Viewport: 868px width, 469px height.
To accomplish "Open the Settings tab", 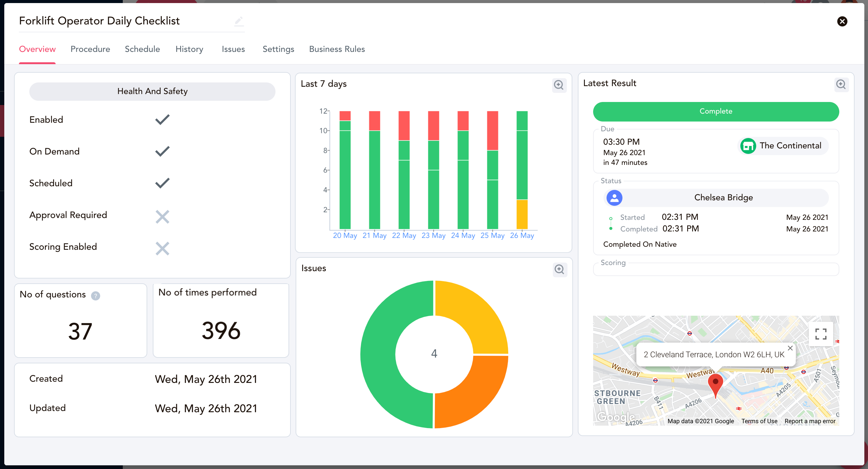I will [278, 49].
